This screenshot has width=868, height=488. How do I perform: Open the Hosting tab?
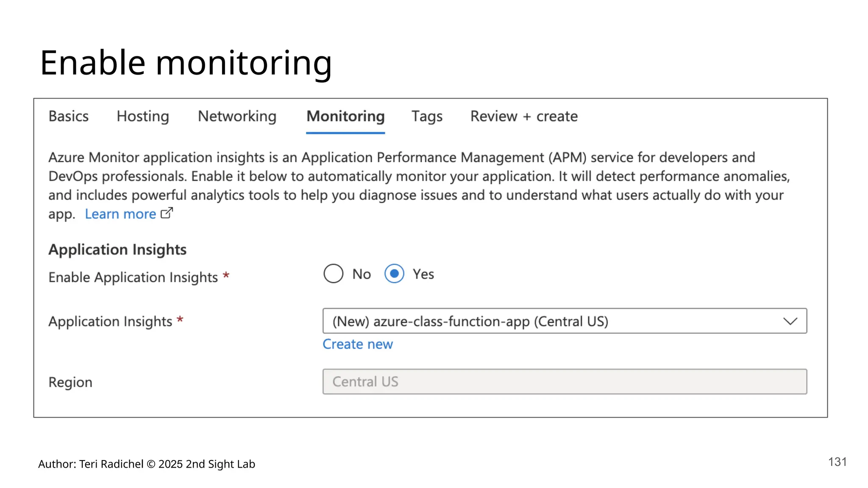143,116
